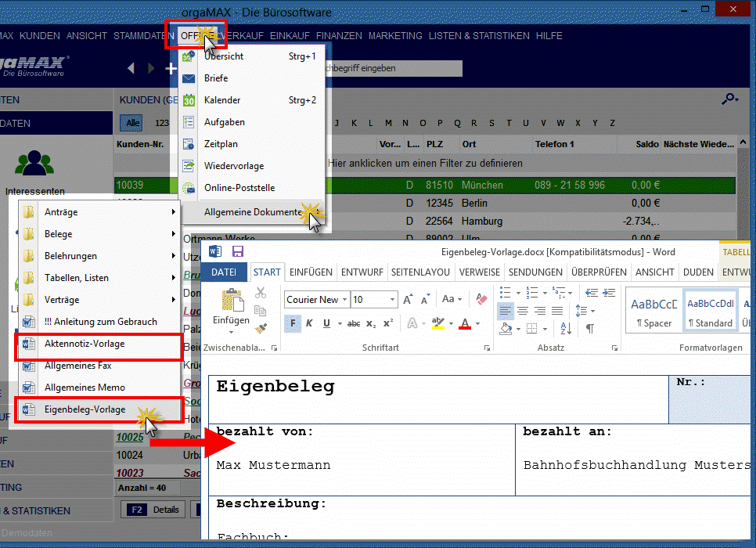Toggle strikethrough abc formatting
This screenshot has height=548, width=756.
[354, 323]
